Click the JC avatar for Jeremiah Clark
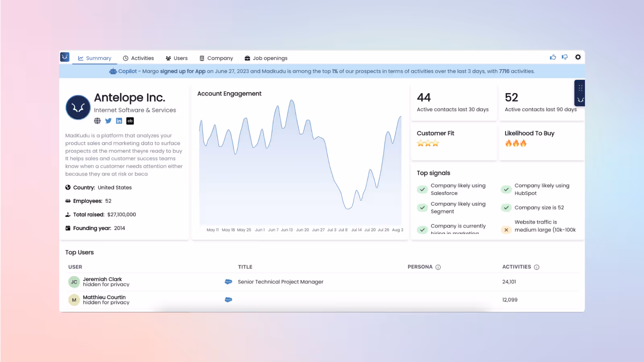 74,282
